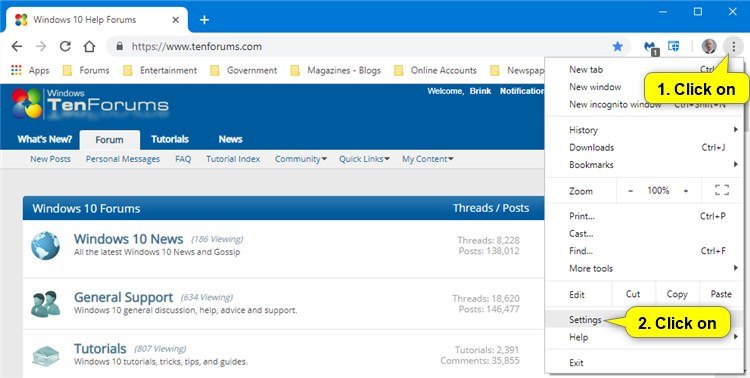Increase zoom with the plus button
This screenshot has width=750, height=378.
point(686,190)
